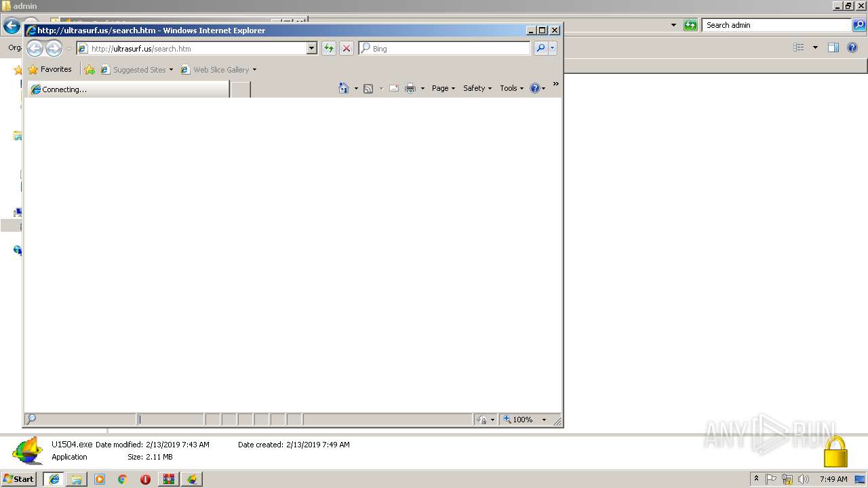Click the Opera taskbar icon
Image resolution: width=868 pixels, height=488 pixels.
pos(145,479)
